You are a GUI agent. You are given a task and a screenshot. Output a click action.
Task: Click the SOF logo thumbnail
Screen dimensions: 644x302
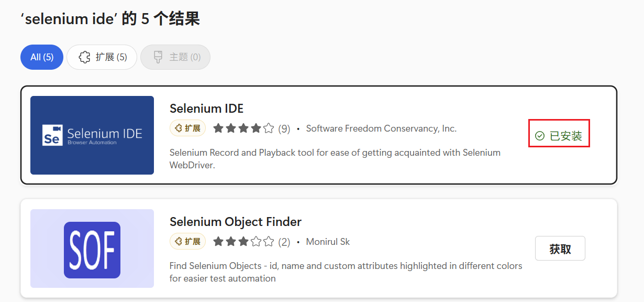tap(92, 249)
